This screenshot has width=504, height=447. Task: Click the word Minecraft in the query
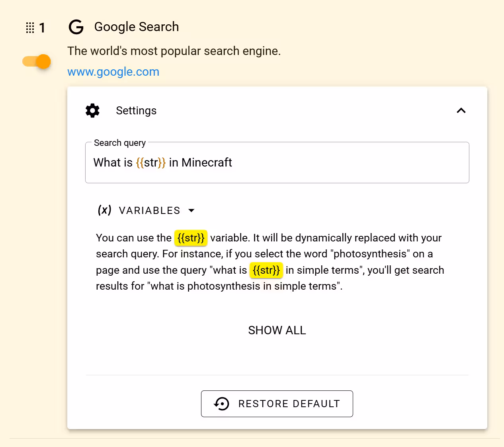coord(207,163)
